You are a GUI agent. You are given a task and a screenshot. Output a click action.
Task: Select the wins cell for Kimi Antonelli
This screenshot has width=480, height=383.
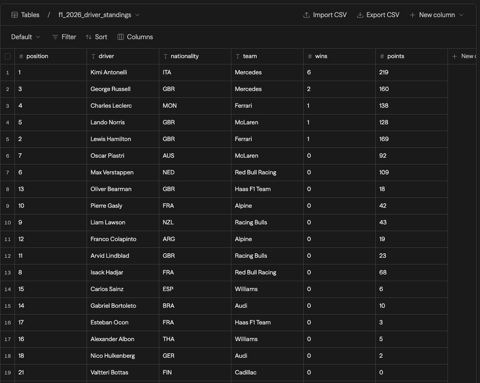click(339, 72)
